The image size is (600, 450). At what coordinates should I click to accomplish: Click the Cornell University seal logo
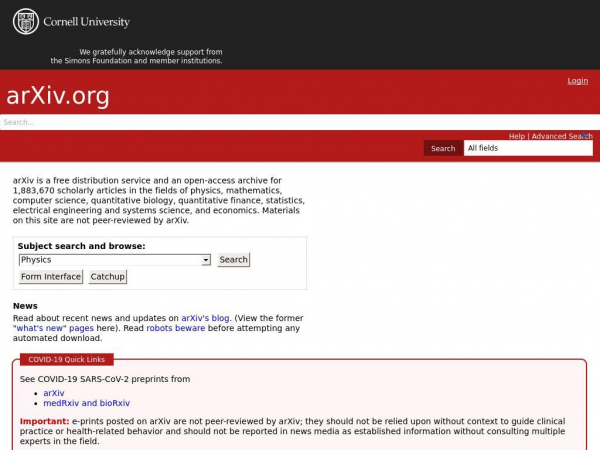[26, 21]
